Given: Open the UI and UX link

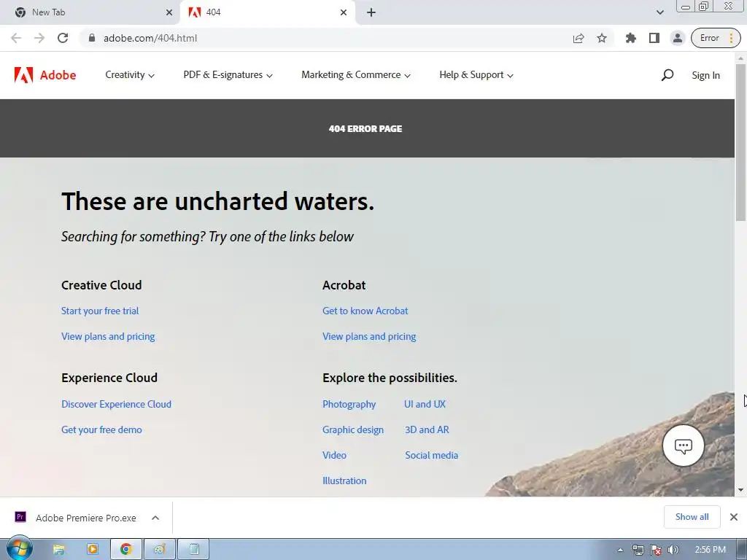Looking at the screenshot, I should tap(425, 404).
